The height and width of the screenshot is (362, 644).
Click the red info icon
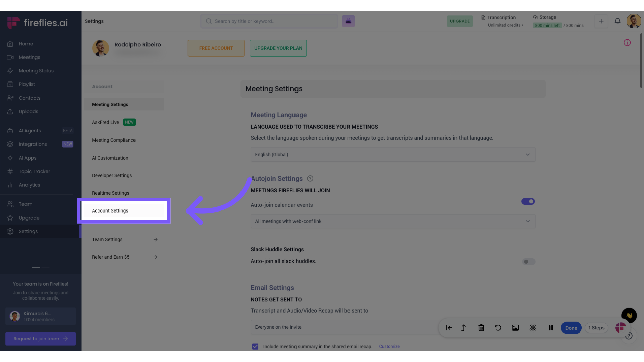pos(627,43)
